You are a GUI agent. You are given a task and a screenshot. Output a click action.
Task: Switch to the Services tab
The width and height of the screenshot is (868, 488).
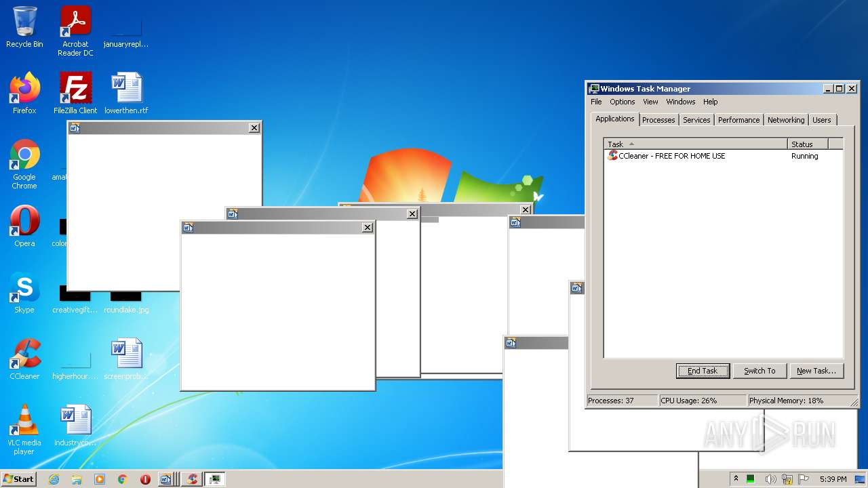[x=696, y=120]
